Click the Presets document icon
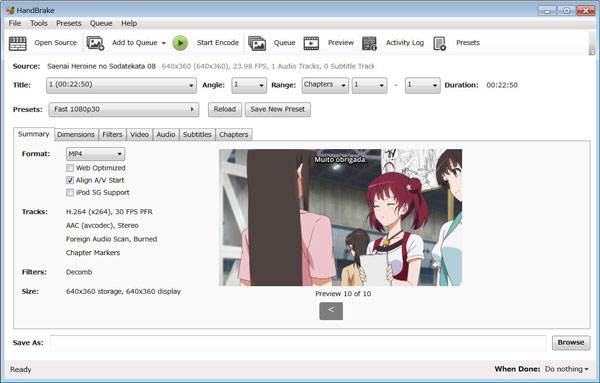The height and width of the screenshot is (383, 600). coord(439,43)
